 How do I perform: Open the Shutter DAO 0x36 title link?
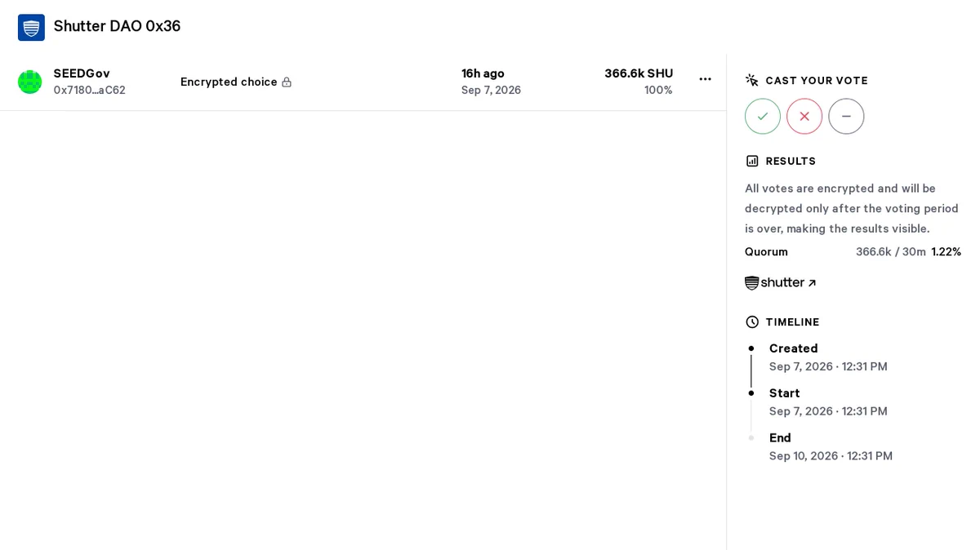[x=117, y=26]
